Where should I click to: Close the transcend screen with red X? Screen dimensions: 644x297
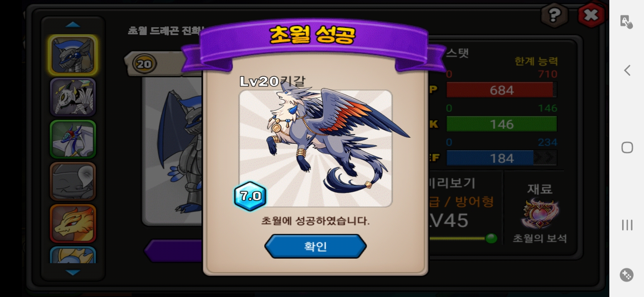pos(592,16)
